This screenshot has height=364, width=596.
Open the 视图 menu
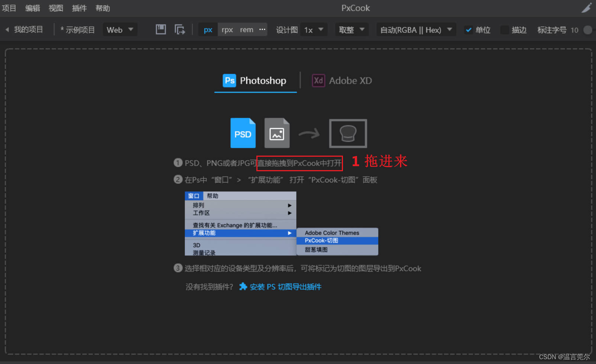coord(56,8)
